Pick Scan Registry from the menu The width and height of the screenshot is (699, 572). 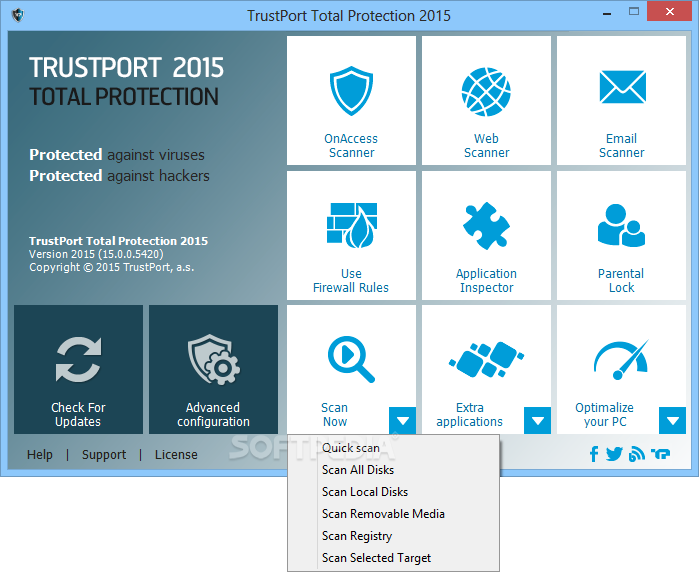pyautogui.click(x=394, y=536)
